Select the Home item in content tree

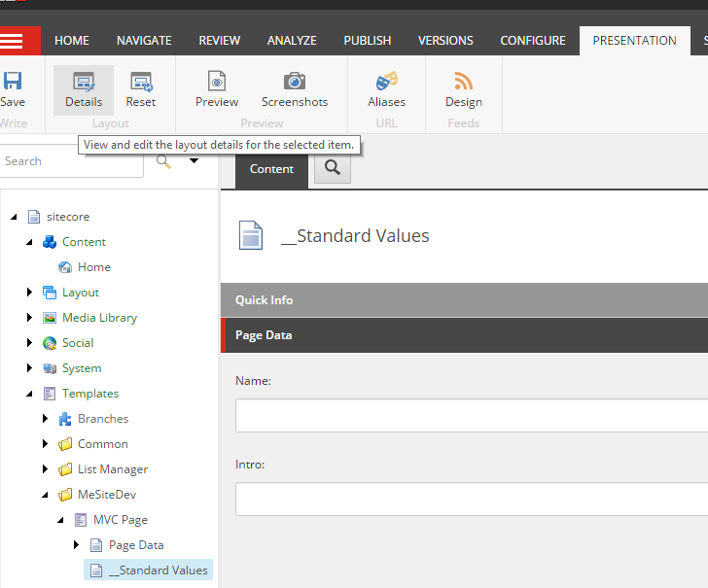(x=93, y=267)
